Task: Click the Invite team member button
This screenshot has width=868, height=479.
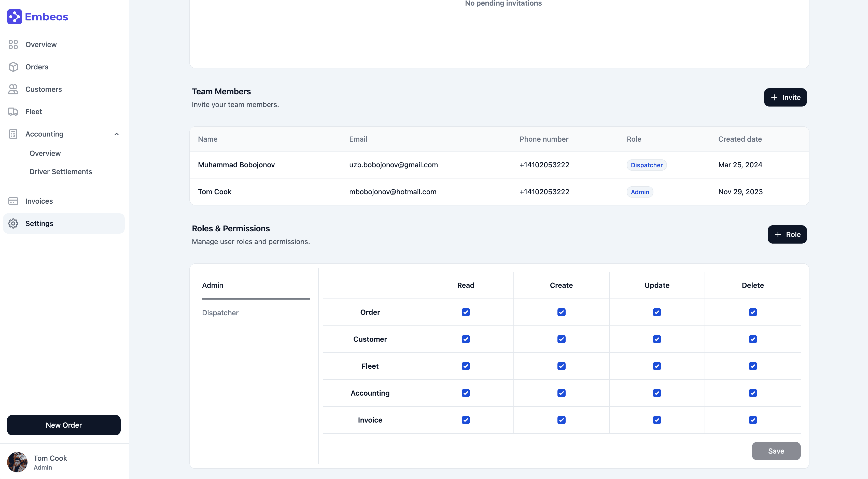Action: click(785, 97)
